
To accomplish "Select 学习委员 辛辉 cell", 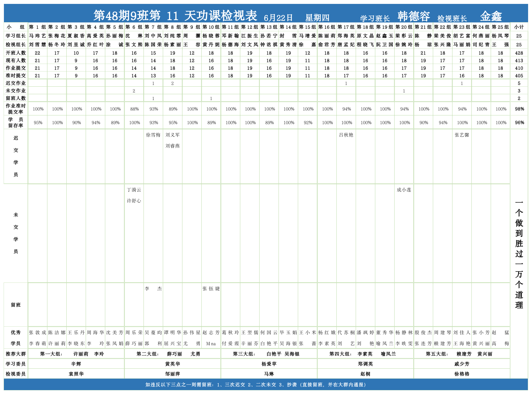I will [x=76, y=364].
